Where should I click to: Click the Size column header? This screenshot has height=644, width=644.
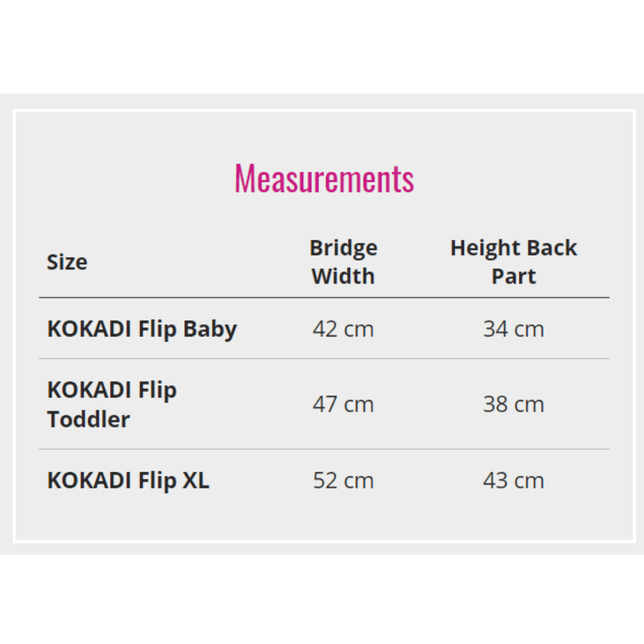67,262
